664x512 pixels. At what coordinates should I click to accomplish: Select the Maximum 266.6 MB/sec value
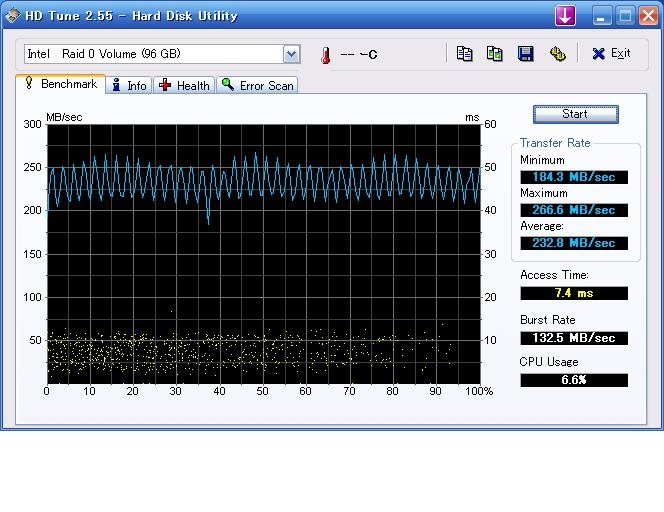574,210
